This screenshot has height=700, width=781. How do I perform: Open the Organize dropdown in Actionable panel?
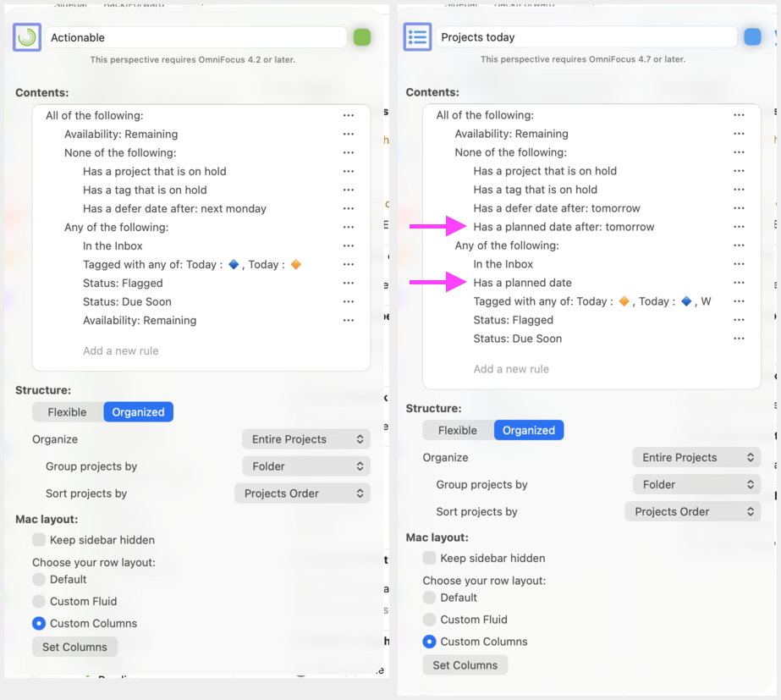[305, 439]
